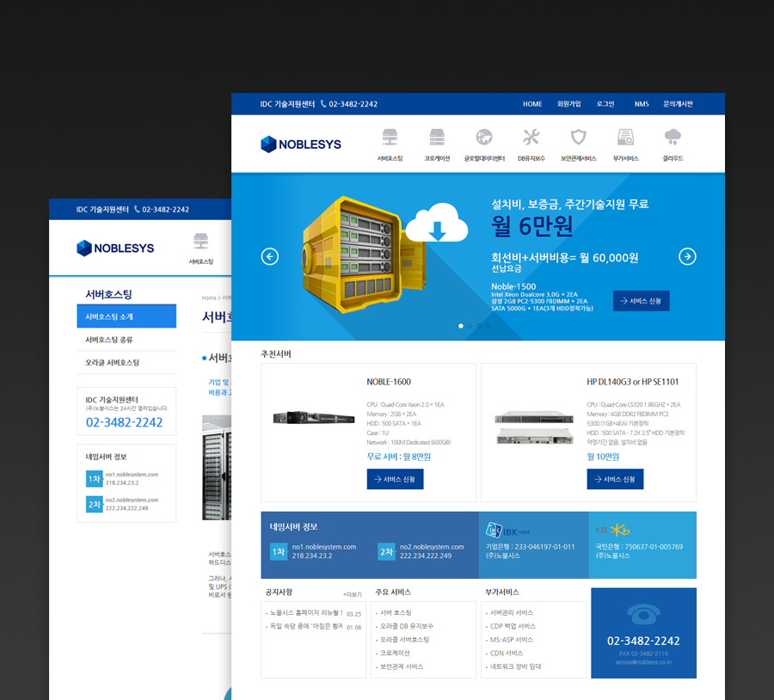Image resolution: width=774 pixels, height=700 pixels.
Task: Click 서비스 신청 under NOBLE-1600
Action: tap(395, 479)
